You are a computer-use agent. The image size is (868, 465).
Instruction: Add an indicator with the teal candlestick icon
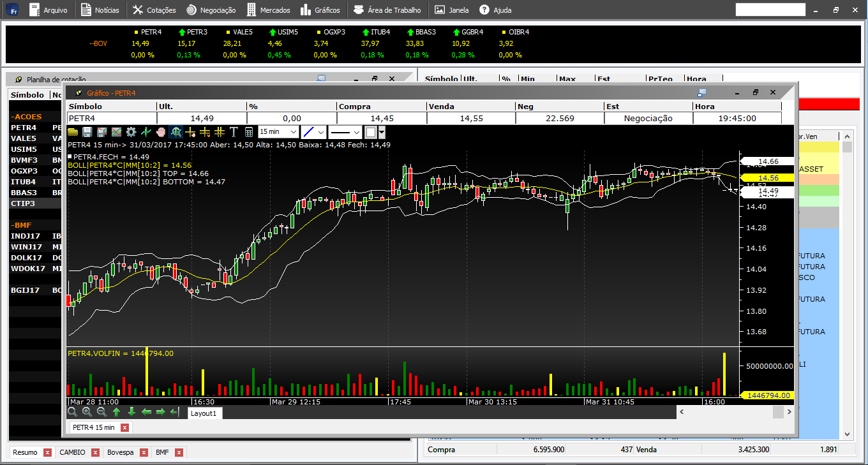coord(146,132)
